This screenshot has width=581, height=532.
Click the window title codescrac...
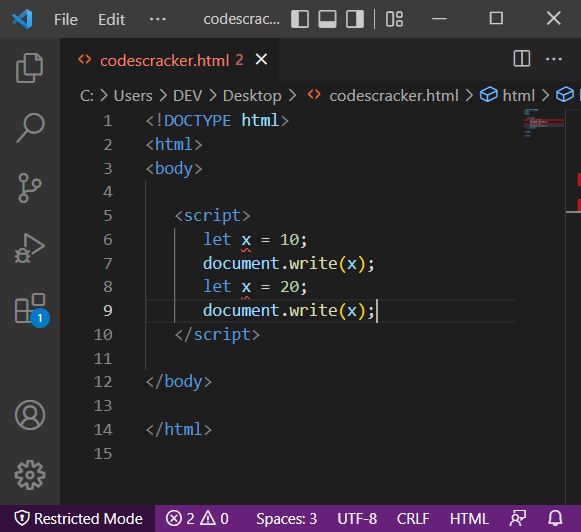click(x=242, y=19)
